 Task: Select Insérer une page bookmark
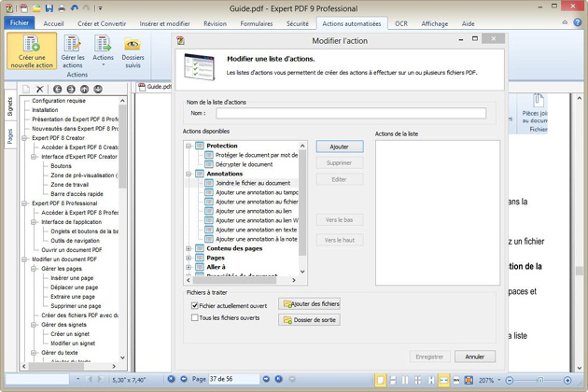72,278
